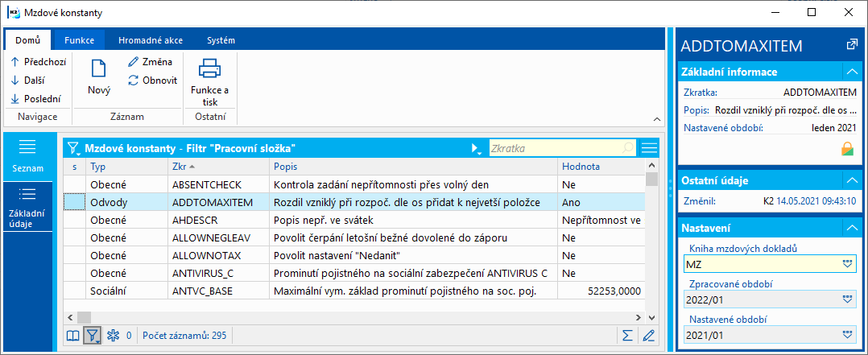Image resolution: width=868 pixels, height=355 pixels.
Task: Open the Systém ribbon tab
Action: coord(221,39)
